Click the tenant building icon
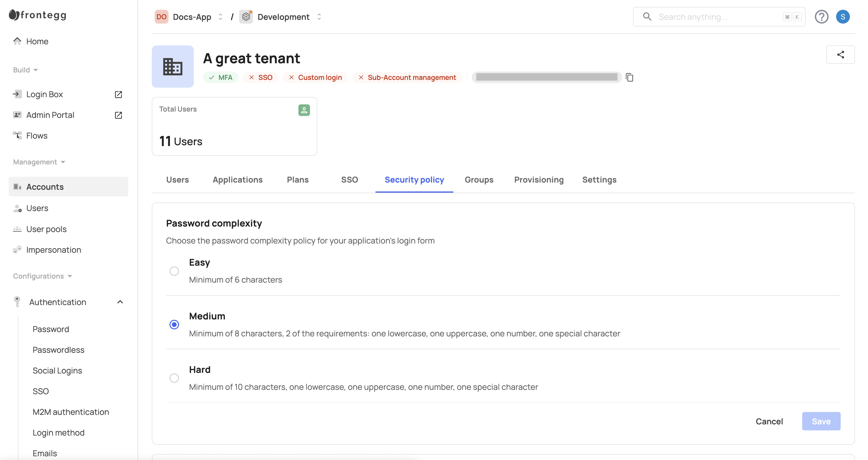Screen dimensions: 868x460 click(173, 67)
